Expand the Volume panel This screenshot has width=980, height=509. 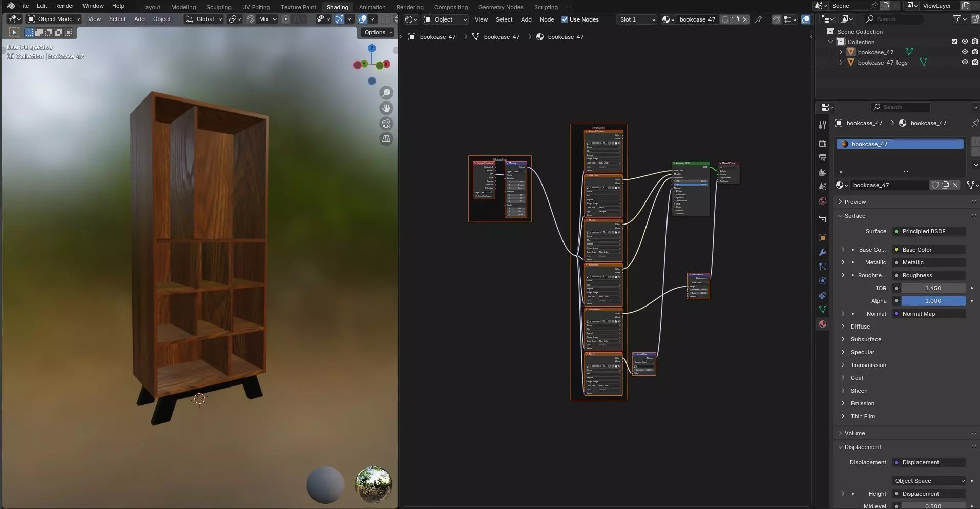click(x=854, y=433)
